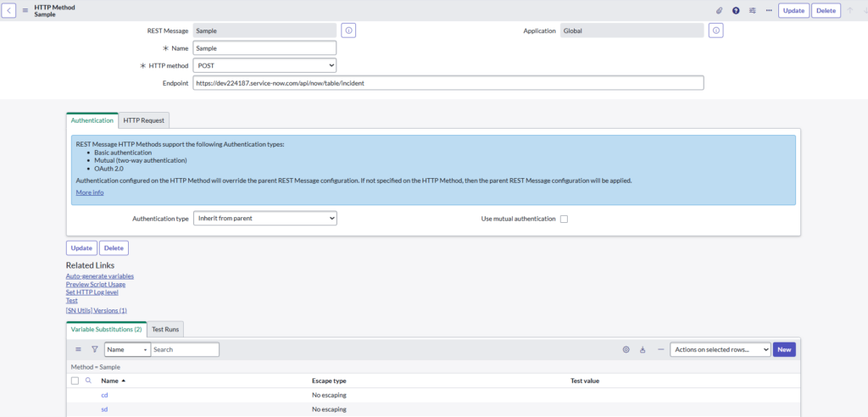Click the help question mark icon

736,11
